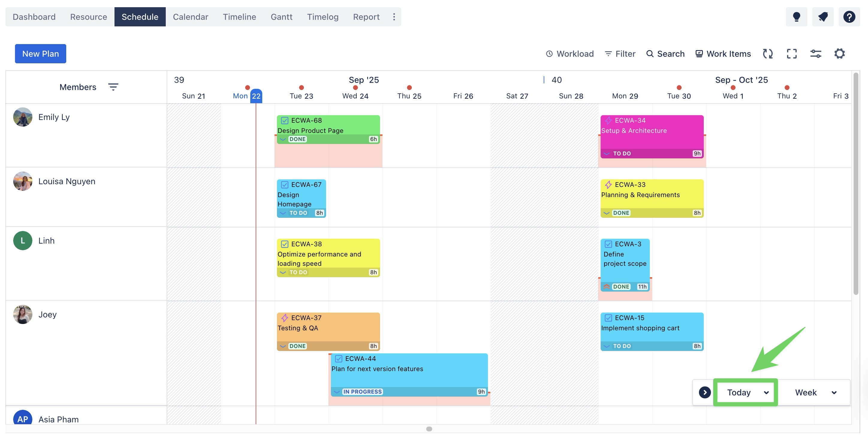Image resolution: width=868 pixels, height=441 pixels.
Task: Click the next period arrow button
Action: [x=705, y=392]
